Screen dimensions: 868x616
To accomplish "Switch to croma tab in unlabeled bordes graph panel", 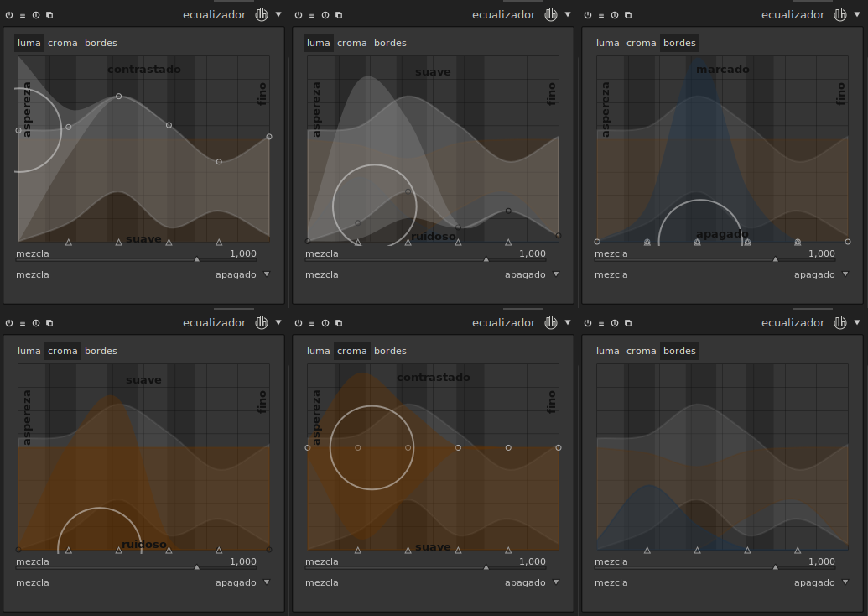I will click(x=641, y=351).
